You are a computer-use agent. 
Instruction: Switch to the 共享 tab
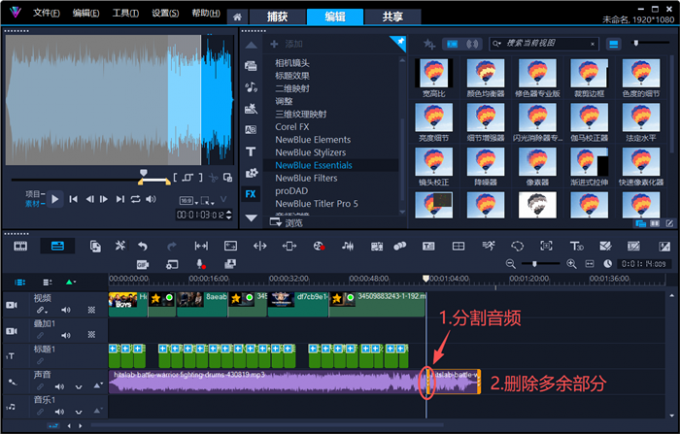click(392, 17)
